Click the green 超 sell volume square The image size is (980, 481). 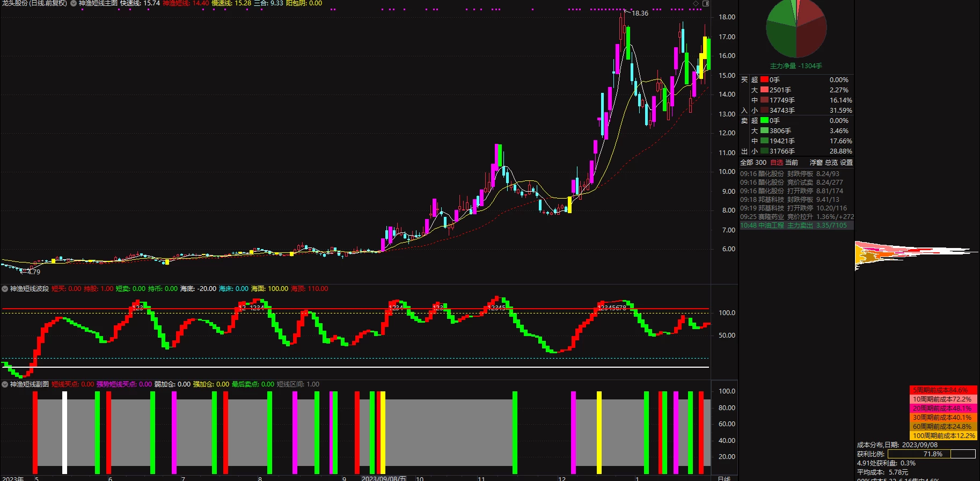pyautogui.click(x=764, y=120)
